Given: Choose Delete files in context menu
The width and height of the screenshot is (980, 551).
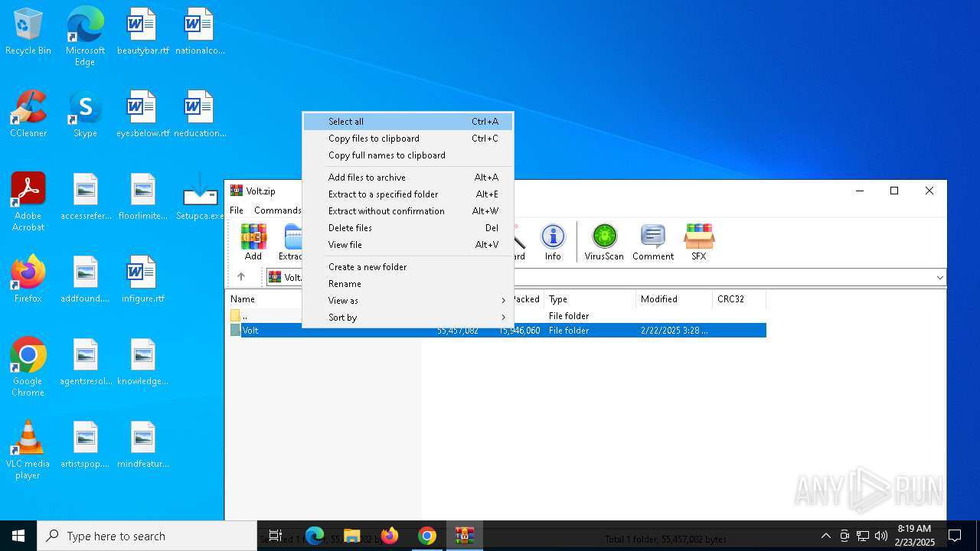Looking at the screenshot, I should [408, 228].
